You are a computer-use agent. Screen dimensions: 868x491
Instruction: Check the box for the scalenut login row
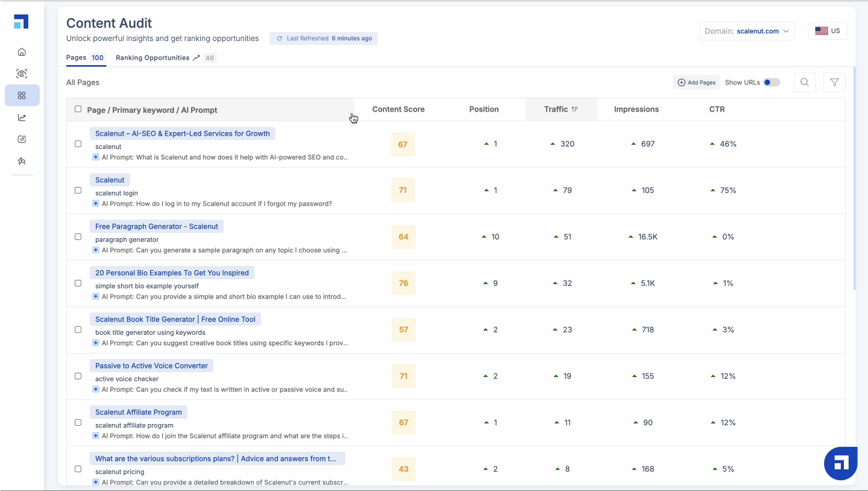pos(78,191)
